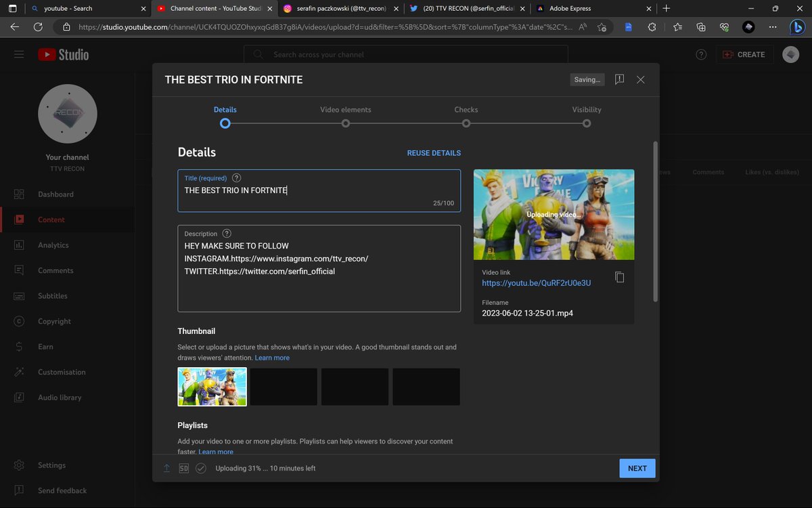Image resolution: width=812 pixels, height=508 pixels.
Task: Click the RECON channel profile picture
Action: 68,114
